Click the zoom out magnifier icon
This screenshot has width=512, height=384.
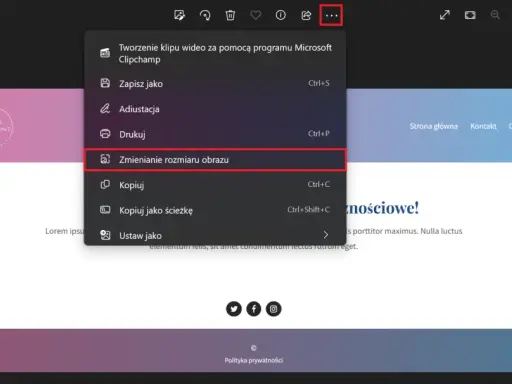coord(495,15)
